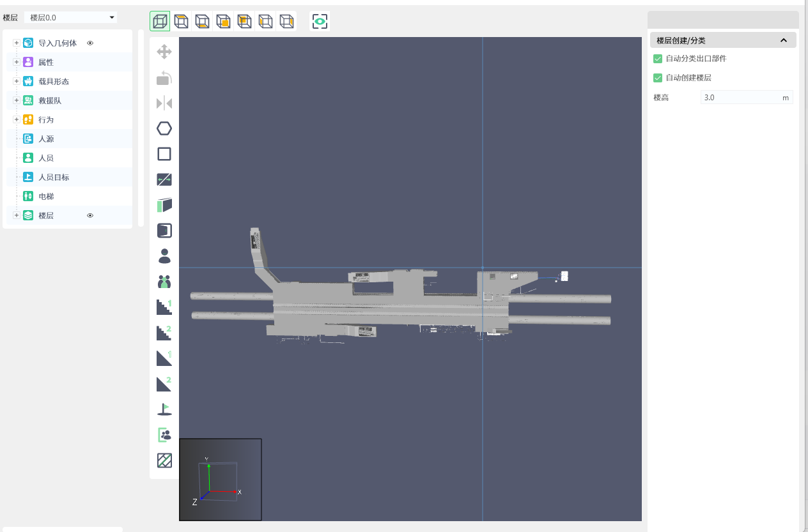The width and height of the screenshot is (808, 532).
Task: Select the diagonal hatched area tool
Action: pos(164,460)
